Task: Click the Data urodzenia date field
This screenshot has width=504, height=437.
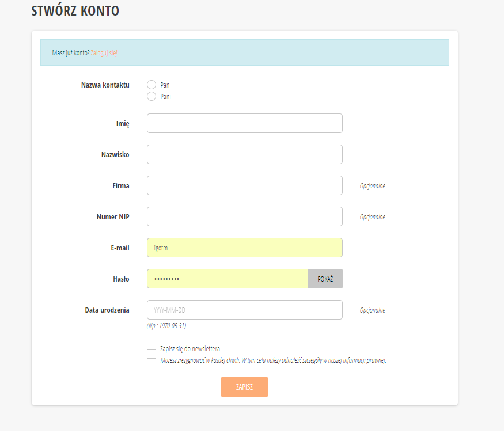Action: (244, 310)
